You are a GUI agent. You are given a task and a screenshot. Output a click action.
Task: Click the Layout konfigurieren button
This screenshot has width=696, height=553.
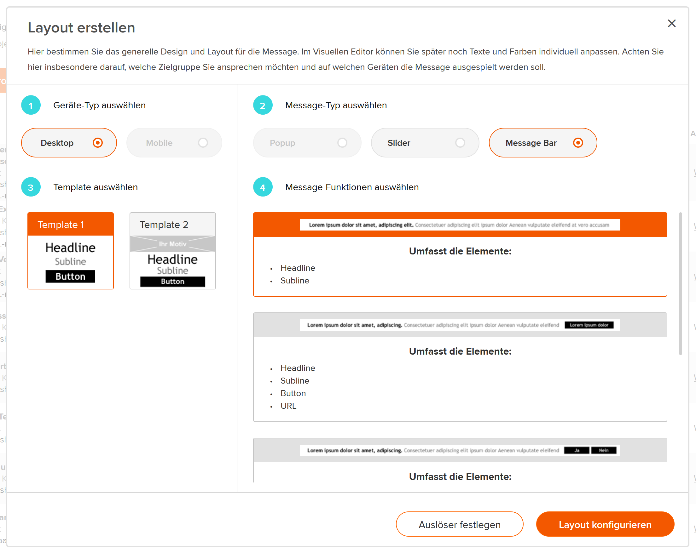[x=605, y=524]
